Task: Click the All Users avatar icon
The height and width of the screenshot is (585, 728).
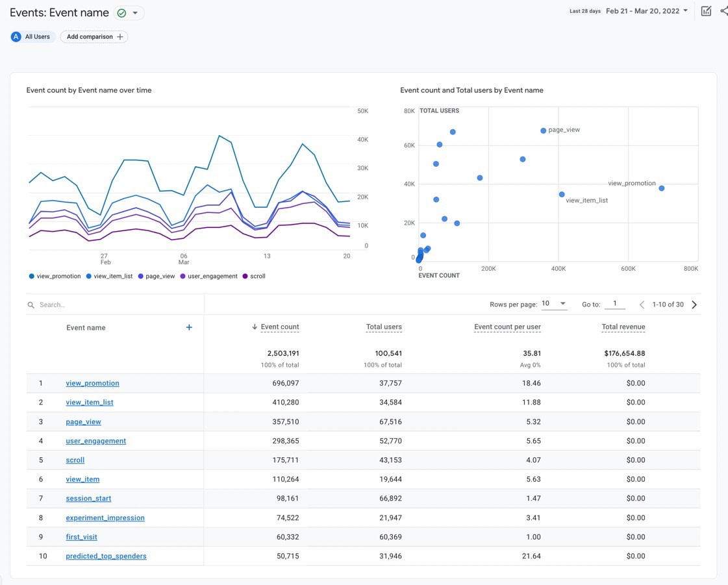Action: 16,36
